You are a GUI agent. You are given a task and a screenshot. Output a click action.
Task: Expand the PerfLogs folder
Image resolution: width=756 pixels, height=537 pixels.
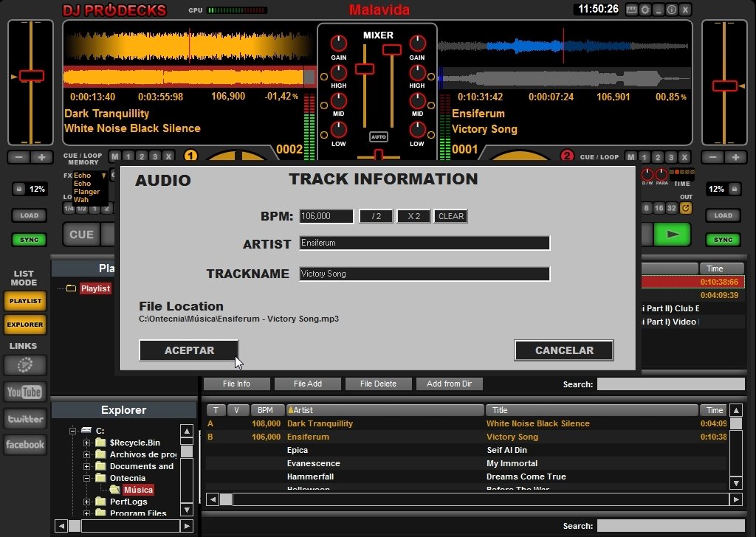click(87, 502)
